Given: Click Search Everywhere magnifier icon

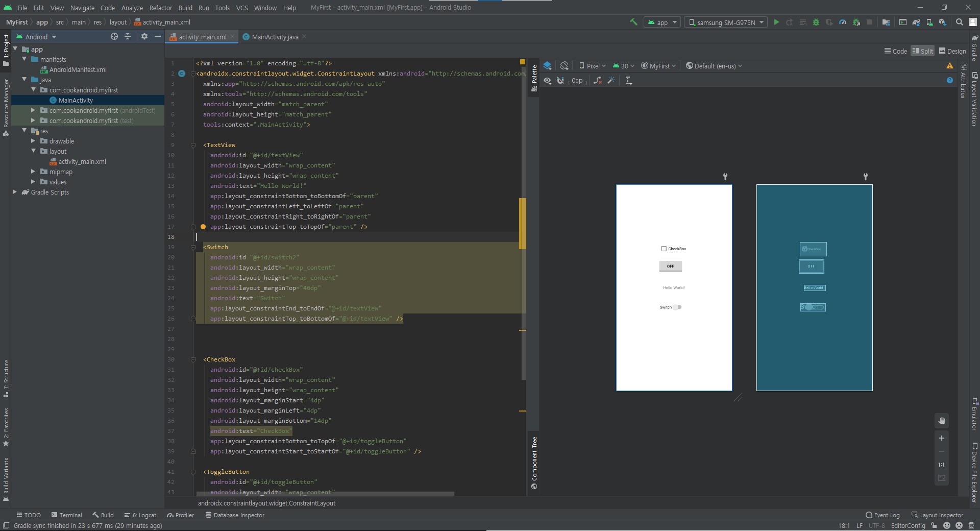Looking at the screenshot, I should tap(960, 22).
